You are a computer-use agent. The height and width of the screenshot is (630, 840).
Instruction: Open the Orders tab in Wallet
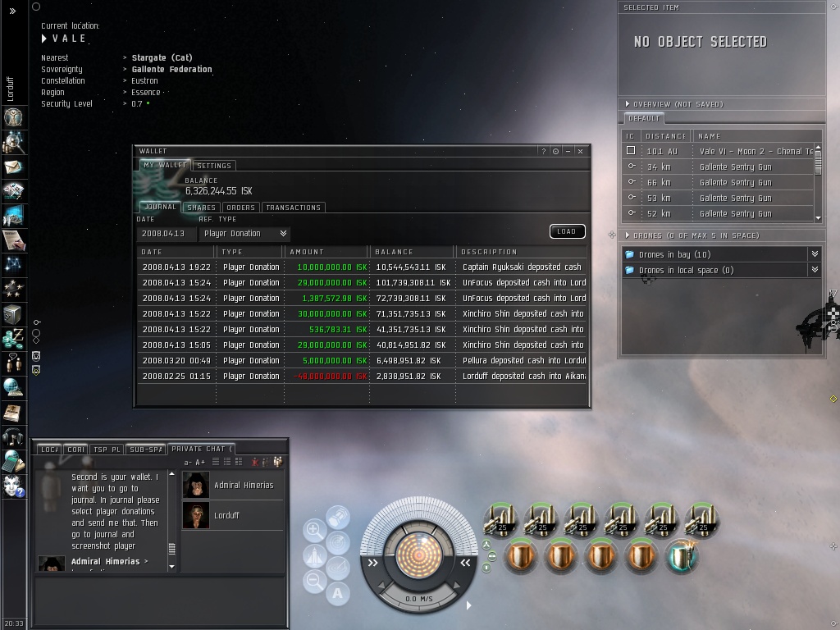click(240, 208)
